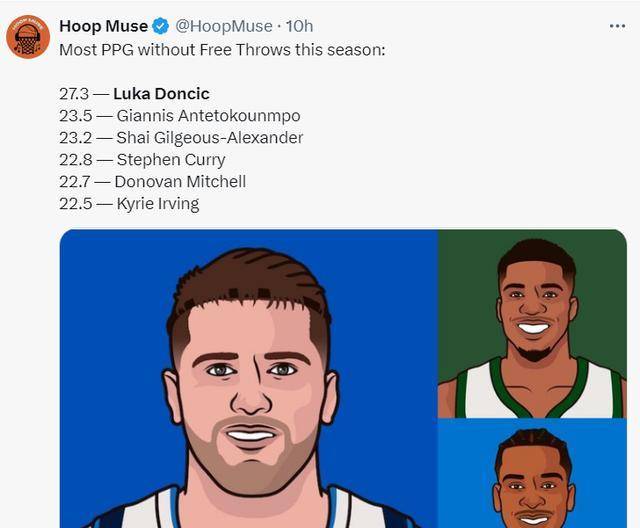Open the bottom-right player illustration
This screenshot has height=528, width=640.
[x=532, y=473]
